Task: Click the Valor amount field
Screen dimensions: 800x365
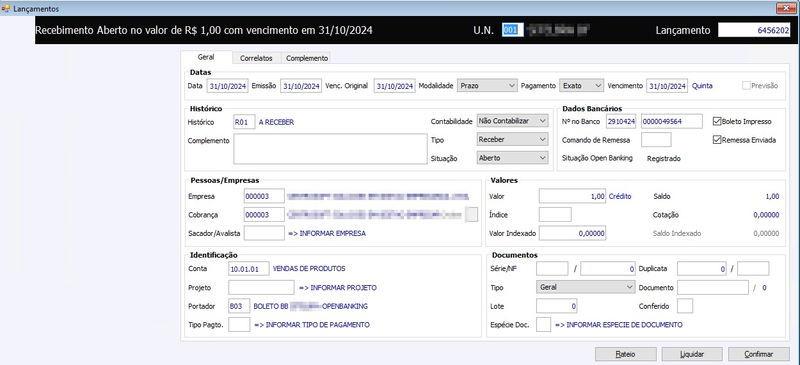Action: 572,196
